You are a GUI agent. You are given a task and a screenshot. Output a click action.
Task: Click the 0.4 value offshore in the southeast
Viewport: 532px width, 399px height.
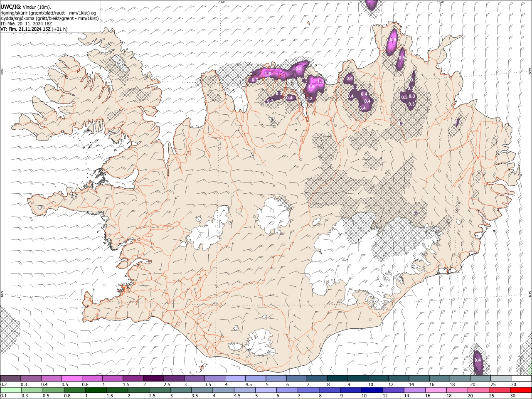pyautogui.click(x=478, y=360)
